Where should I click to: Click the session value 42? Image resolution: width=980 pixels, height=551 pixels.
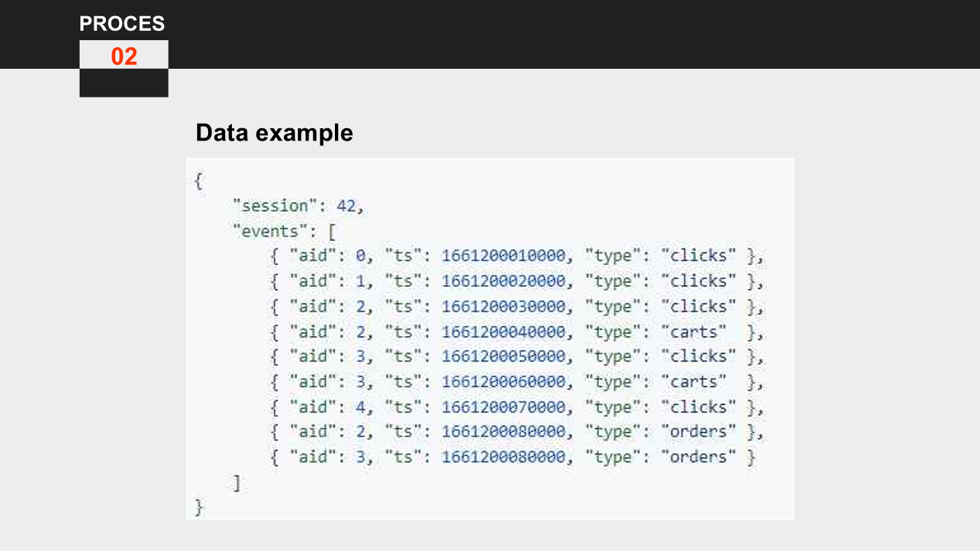pos(346,206)
